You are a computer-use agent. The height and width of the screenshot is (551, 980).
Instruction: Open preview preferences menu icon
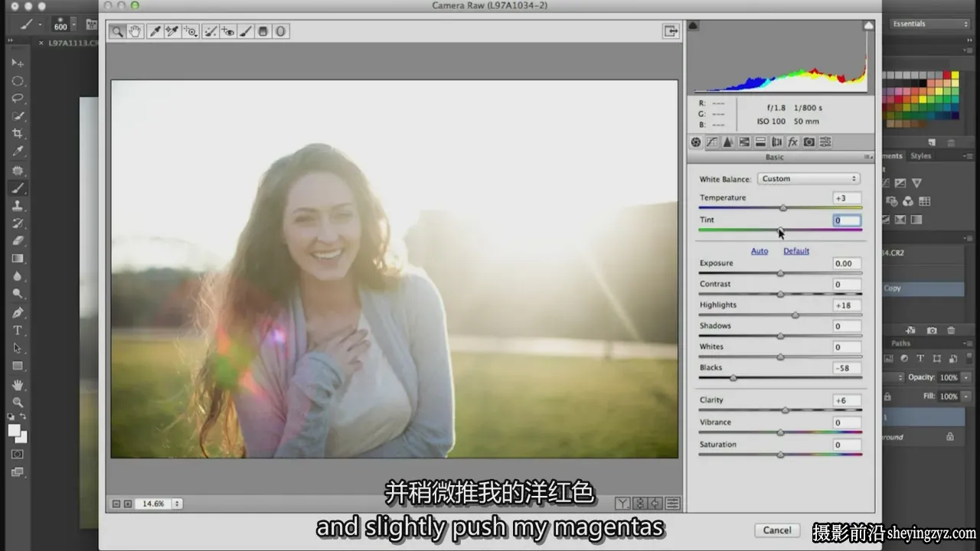673,504
